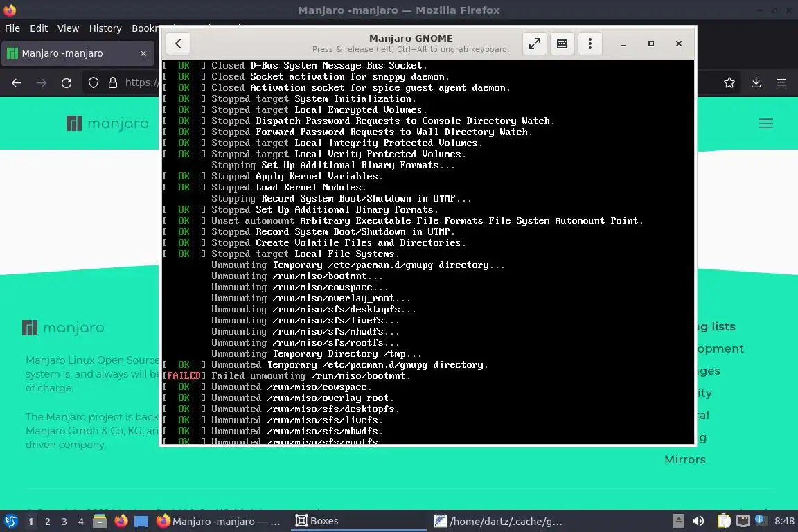Click the update notifier tray icon
This screenshot has height=532, width=798.
[x=761, y=520]
